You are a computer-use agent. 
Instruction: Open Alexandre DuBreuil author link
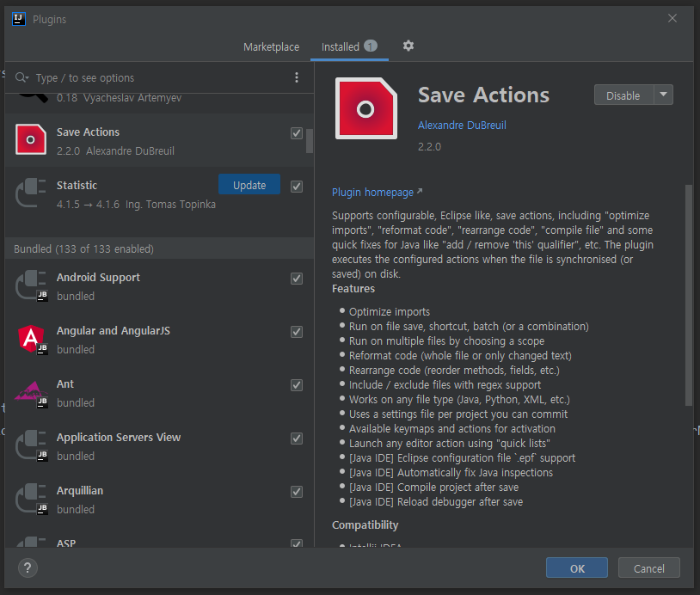(462, 125)
